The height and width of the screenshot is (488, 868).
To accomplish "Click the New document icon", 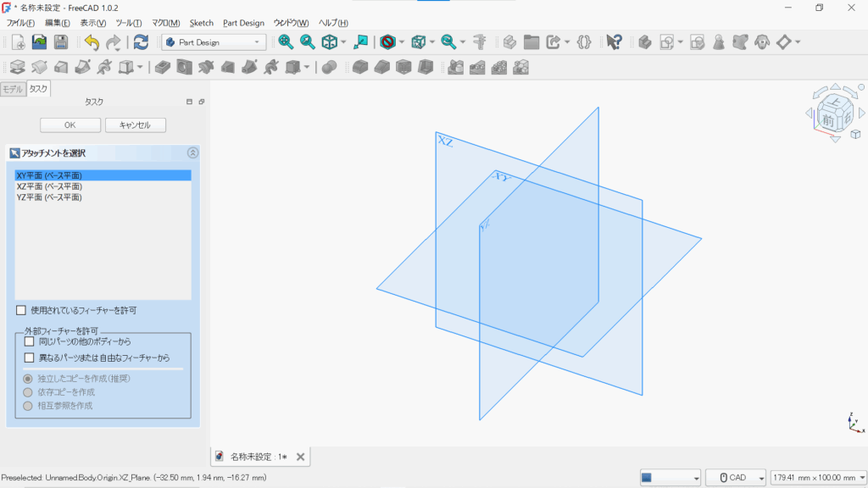I will click(x=16, y=42).
